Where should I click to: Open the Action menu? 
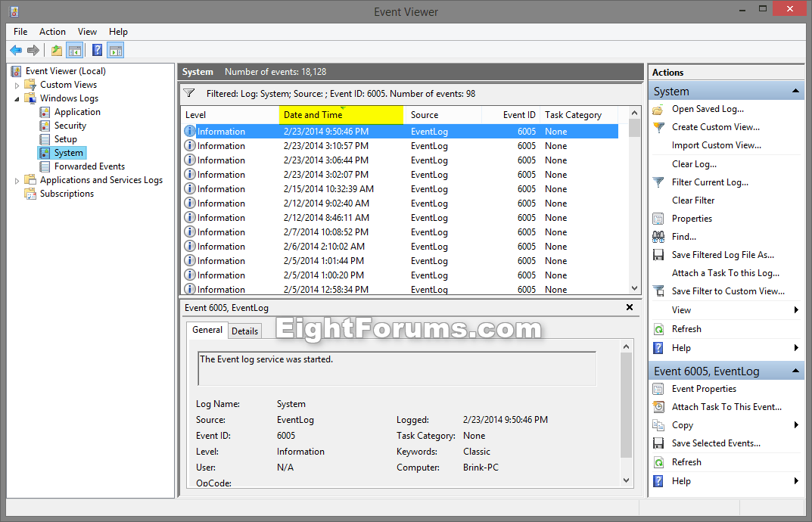coord(52,31)
